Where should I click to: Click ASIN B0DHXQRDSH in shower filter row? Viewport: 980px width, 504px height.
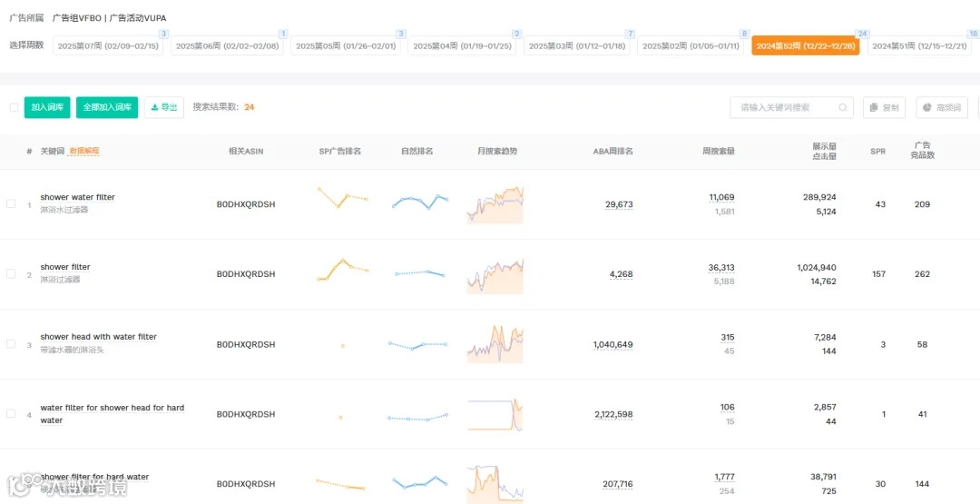point(246,274)
